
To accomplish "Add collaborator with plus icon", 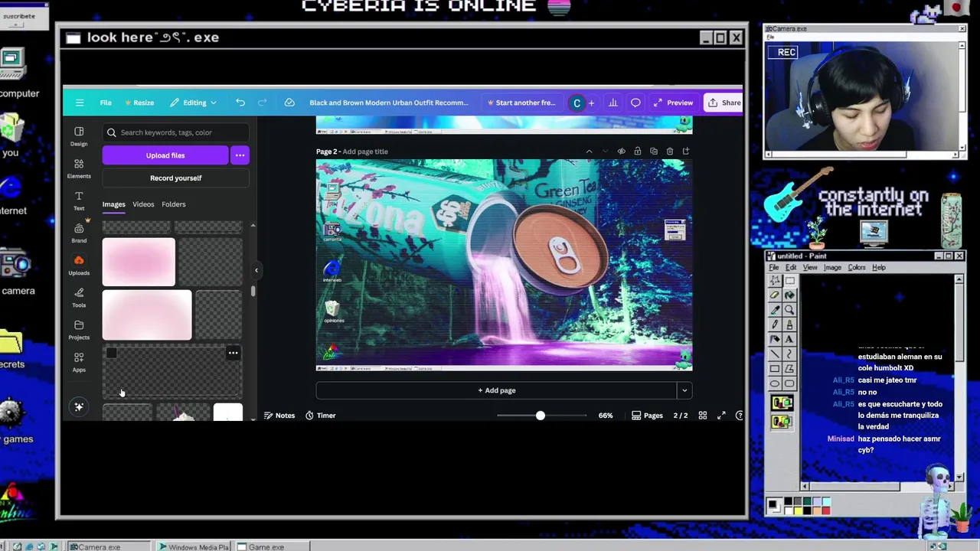I will 591,103.
